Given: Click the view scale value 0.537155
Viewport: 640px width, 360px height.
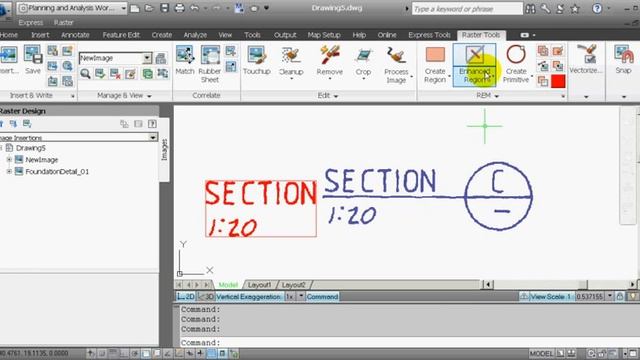Looking at the screenshot, I should click(x=589, y=297).
